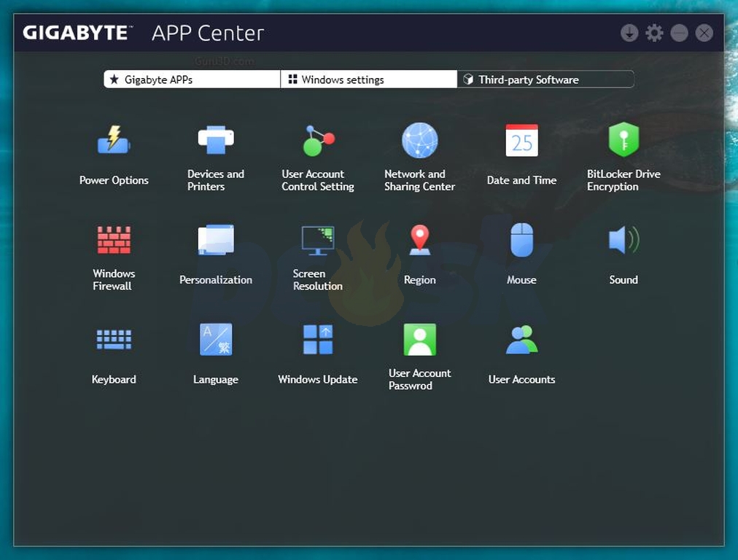738x560 pixels.
Task: Switch to Third-party Software tab
Action: tap(545, 79)
